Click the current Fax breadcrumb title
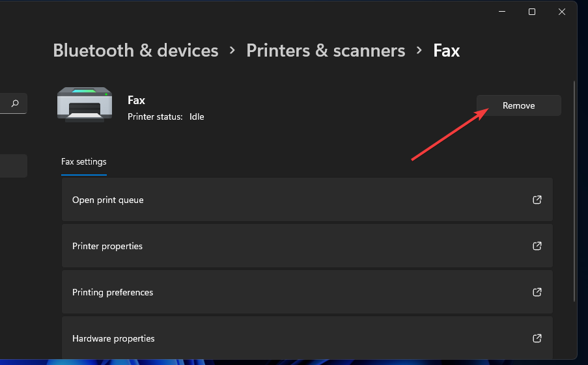Viewport: 588px width, 365px height. [x=447, y=51]
